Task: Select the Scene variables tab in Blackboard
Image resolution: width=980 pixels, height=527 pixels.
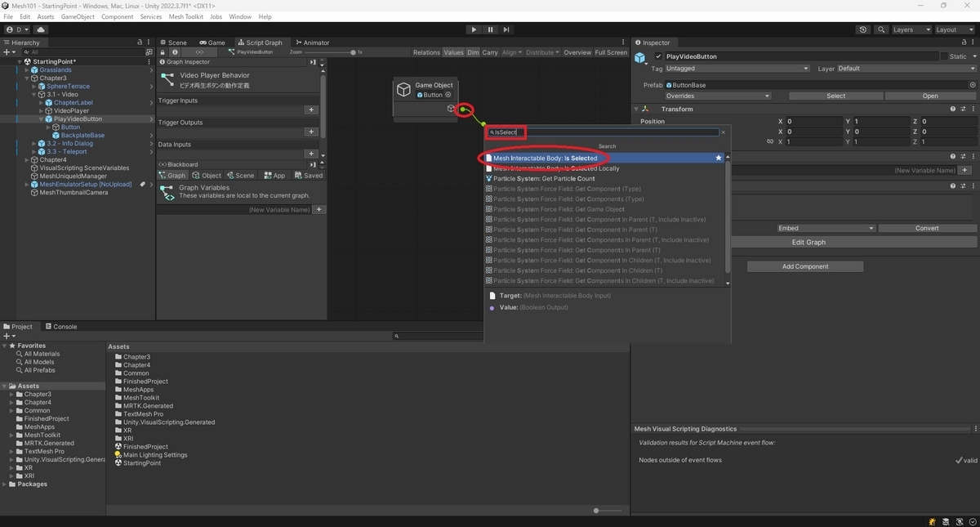Action: click(x=240, y=176)
